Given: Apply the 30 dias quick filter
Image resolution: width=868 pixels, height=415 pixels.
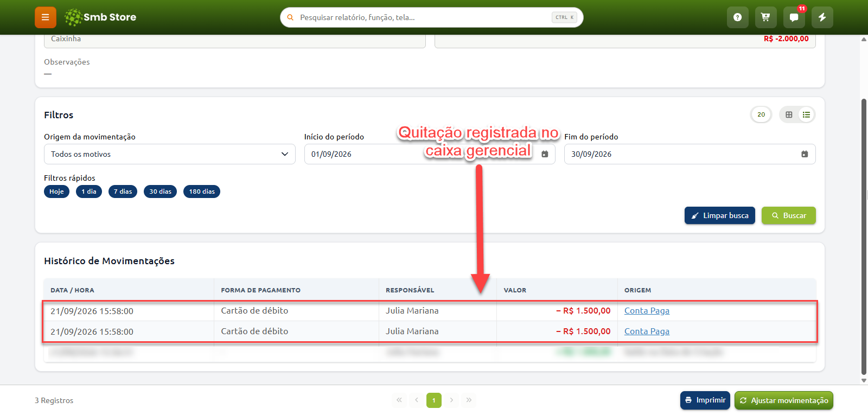Looking at the screenshot, I should point(161,191).
